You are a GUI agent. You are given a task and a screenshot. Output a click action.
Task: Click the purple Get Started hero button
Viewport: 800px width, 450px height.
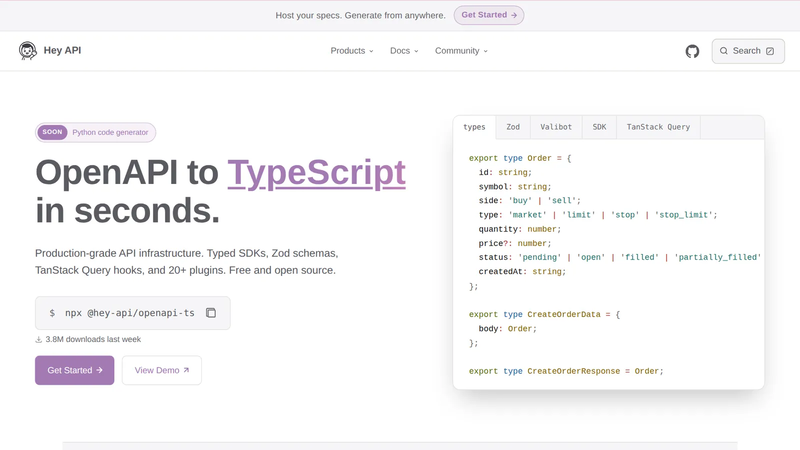[74, 370]
